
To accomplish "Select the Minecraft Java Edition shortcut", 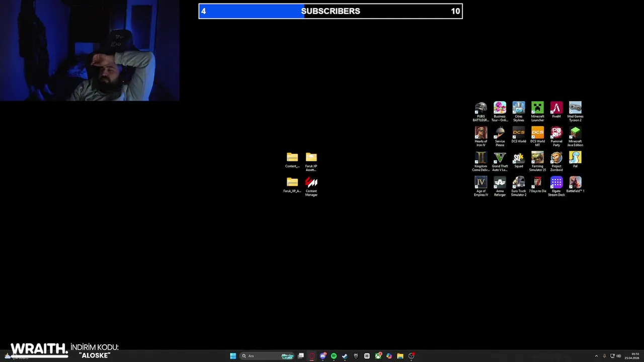I will point(575,136).
